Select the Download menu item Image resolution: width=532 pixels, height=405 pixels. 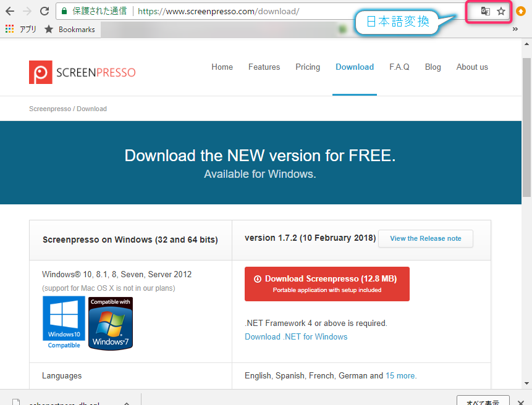[x=355, y=67]
